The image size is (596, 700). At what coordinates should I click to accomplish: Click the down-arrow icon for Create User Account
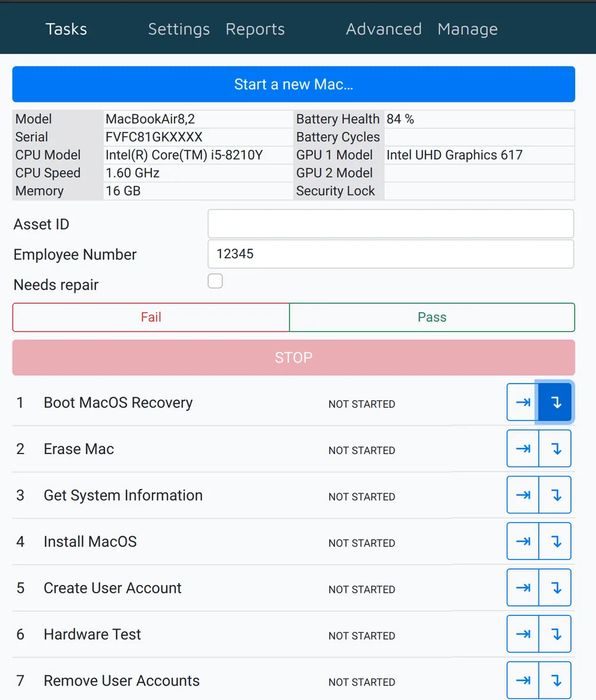(x=555, y=588)
